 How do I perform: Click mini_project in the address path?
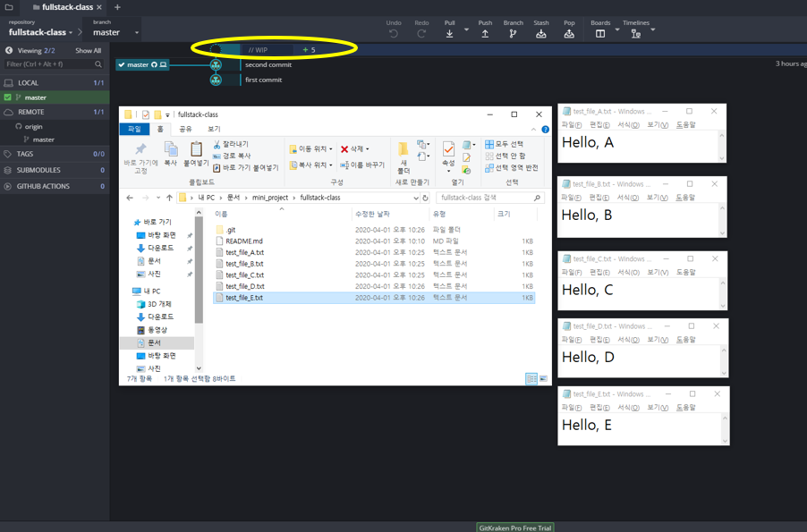(x=269, y=198)
